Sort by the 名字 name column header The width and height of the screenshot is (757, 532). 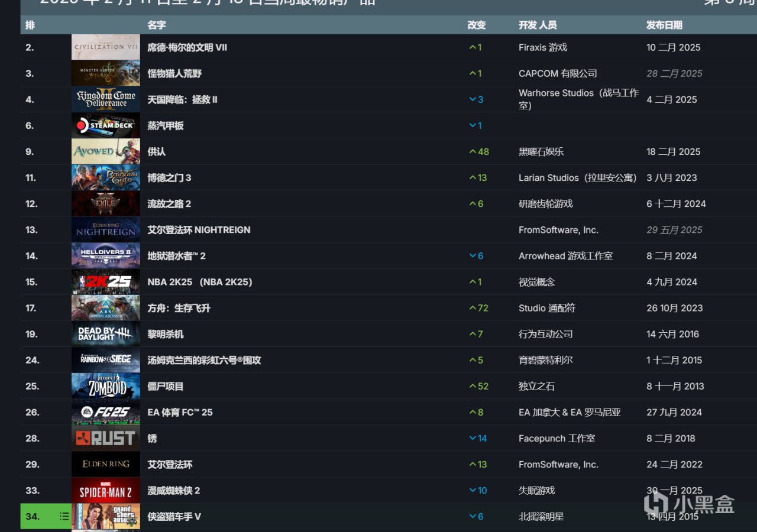(157, 25)
